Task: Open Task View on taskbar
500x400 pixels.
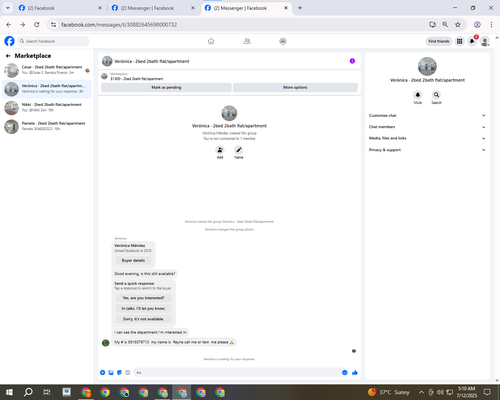Action: pos(47,392)
